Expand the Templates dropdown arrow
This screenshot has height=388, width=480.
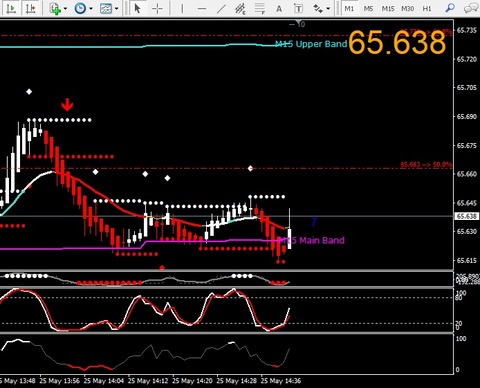[117, 8]
